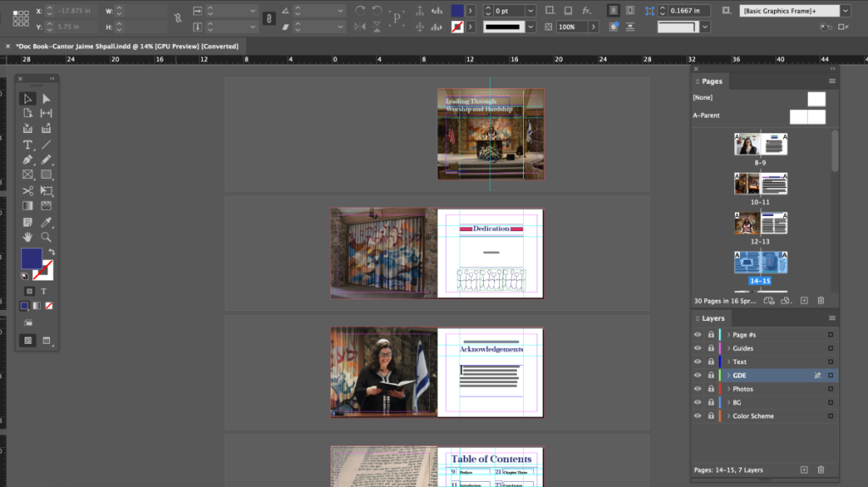This screenshot has height=487, width=868.
Task: Select the Pen tool
Action: (27, 160)
